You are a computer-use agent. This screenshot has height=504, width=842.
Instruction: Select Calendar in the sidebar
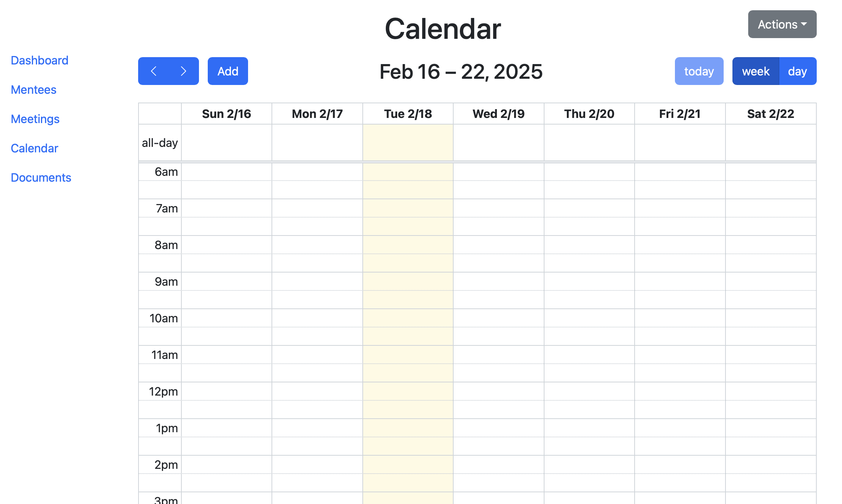pyautogui.click(x=34, y=148)
